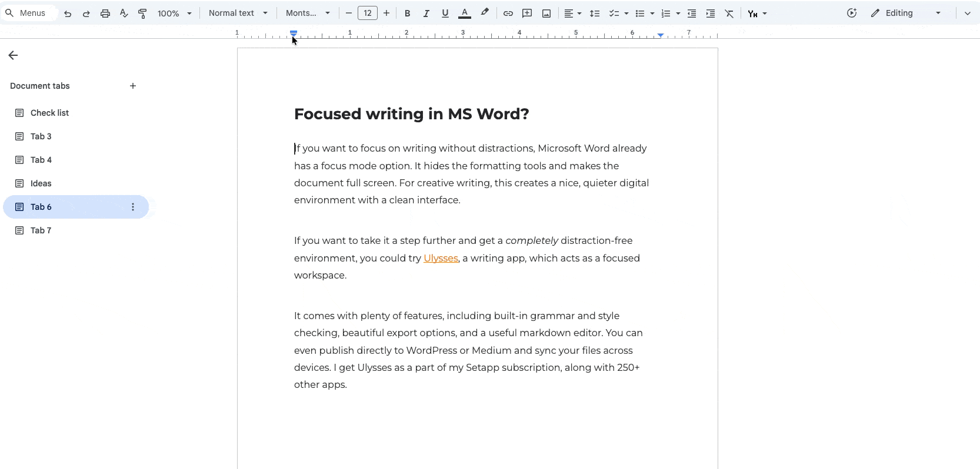Click the Editing pencil icon
The width and height of the screenshot is (980, 469).
point(875,13)
